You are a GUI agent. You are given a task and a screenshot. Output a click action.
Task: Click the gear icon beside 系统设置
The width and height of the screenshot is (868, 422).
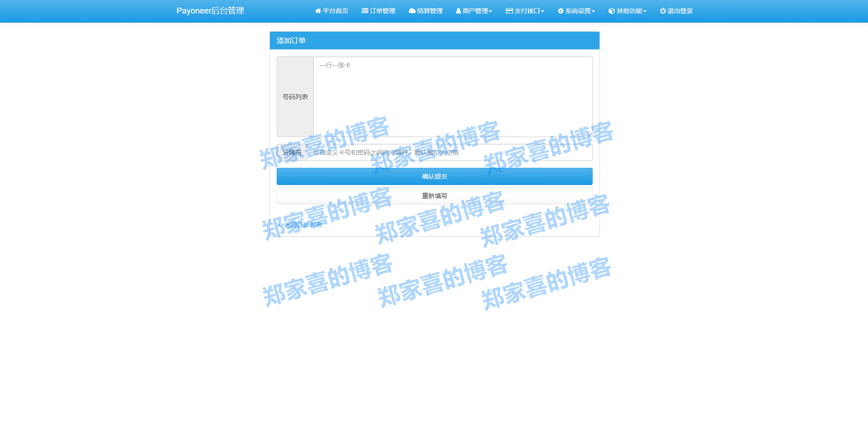pos(561,11)
